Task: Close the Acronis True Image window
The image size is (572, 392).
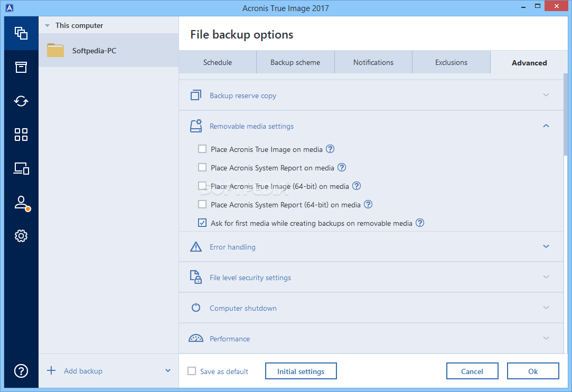Action: (556, 6)
